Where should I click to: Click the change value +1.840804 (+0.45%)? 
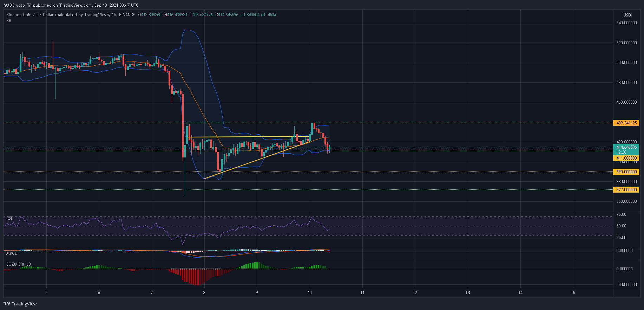coord(258,15)
